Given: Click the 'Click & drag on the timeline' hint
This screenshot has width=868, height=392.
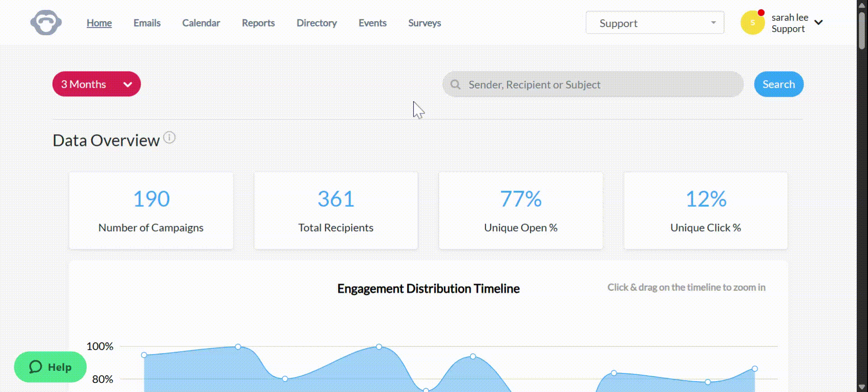Looking at the screenshot, I should click(686, 287).
